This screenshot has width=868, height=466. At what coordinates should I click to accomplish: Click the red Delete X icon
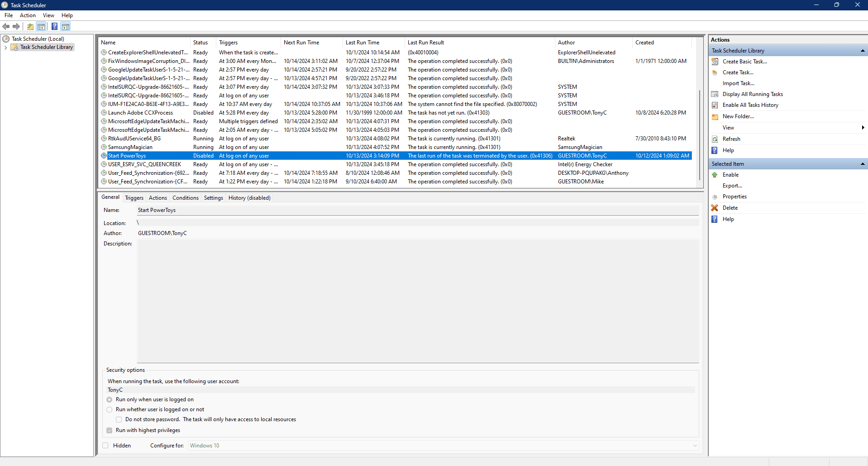pos(715,208)
